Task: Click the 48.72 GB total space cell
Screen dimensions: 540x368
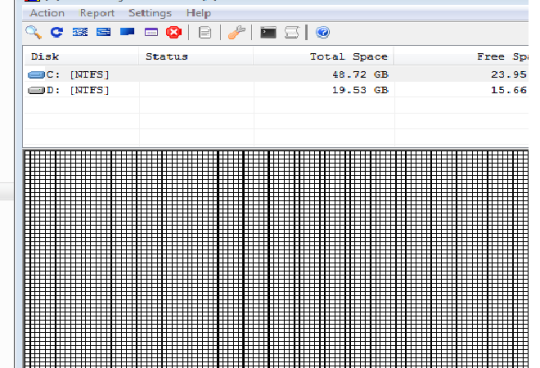Action: [x=360, y=74]
